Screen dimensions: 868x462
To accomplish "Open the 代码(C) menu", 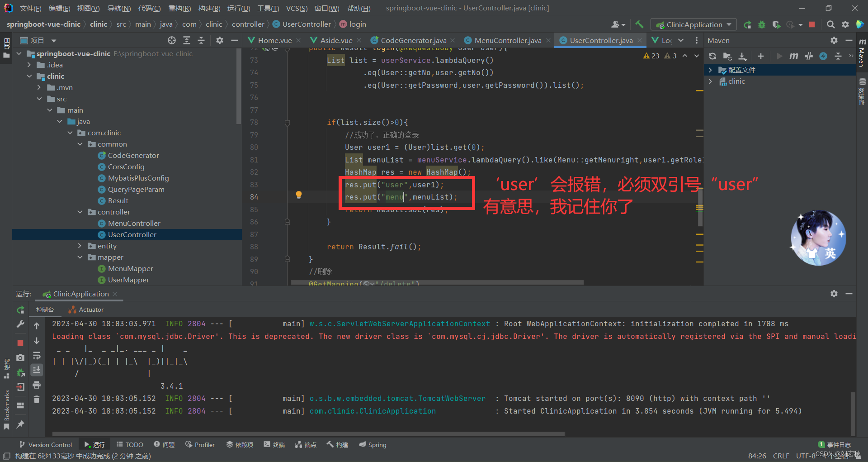I will point(149,8).
